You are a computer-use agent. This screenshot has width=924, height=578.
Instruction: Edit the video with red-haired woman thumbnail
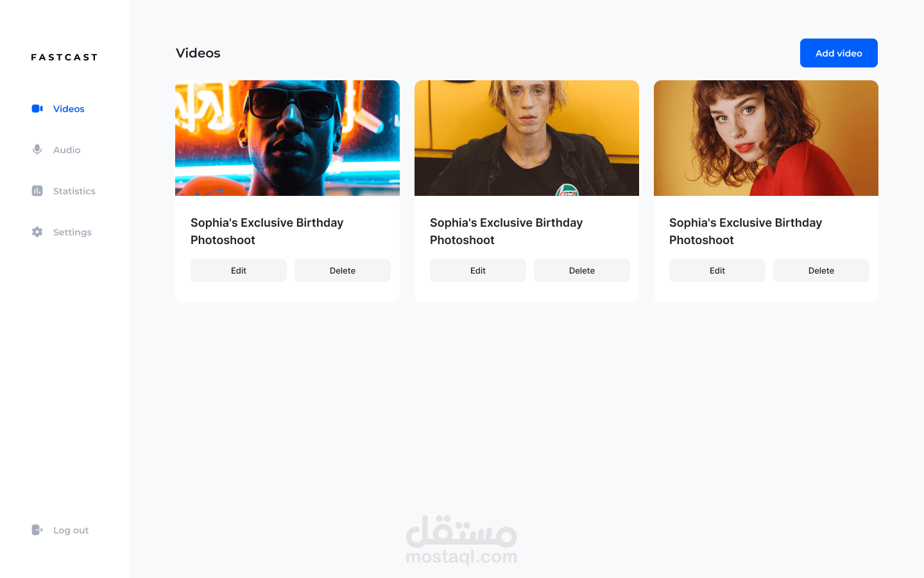717,270
